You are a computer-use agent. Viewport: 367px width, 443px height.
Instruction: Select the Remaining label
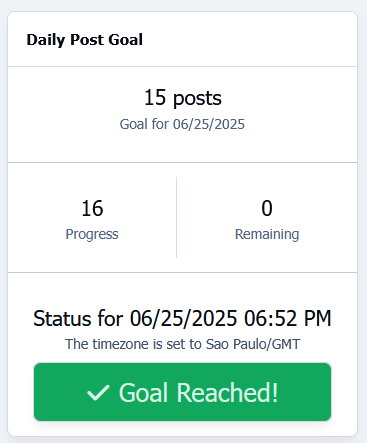pos(267,234)
